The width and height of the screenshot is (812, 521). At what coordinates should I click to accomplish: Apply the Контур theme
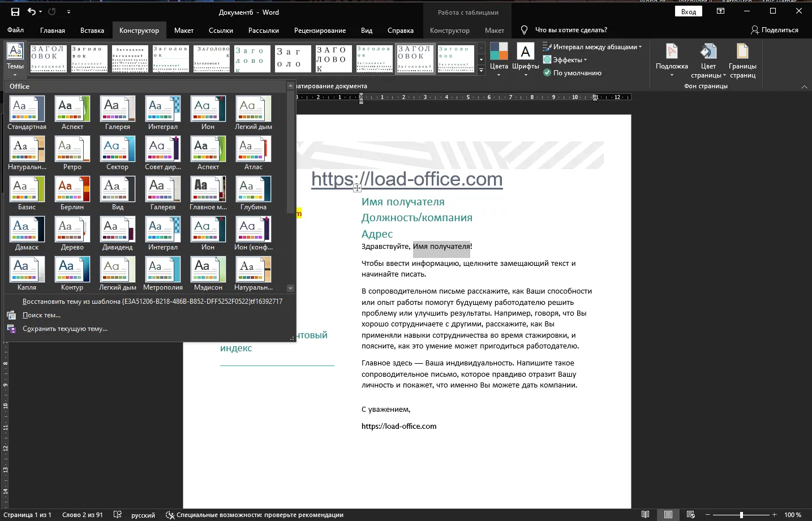(x=72, y=273)
